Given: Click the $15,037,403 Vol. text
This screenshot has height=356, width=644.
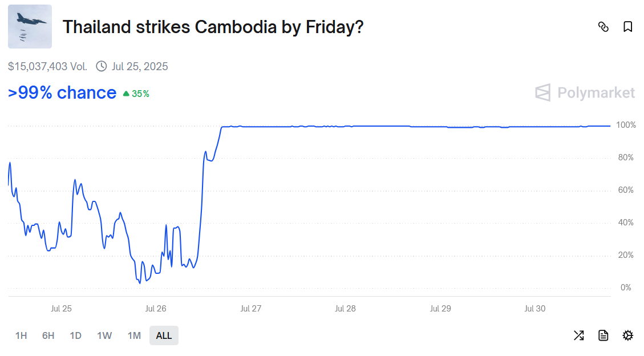Looking at the screenshot, I should click(48, 66).
